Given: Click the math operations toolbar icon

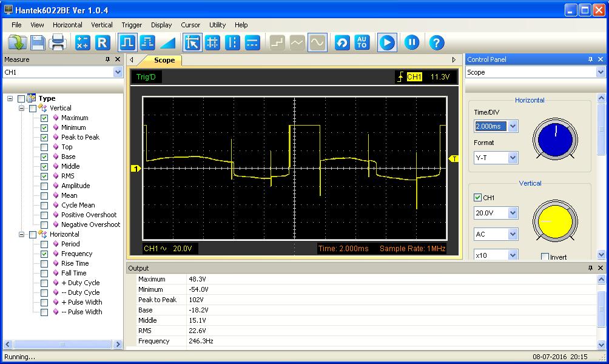Looking at the screenshot, I should click(x=82, y=42).
